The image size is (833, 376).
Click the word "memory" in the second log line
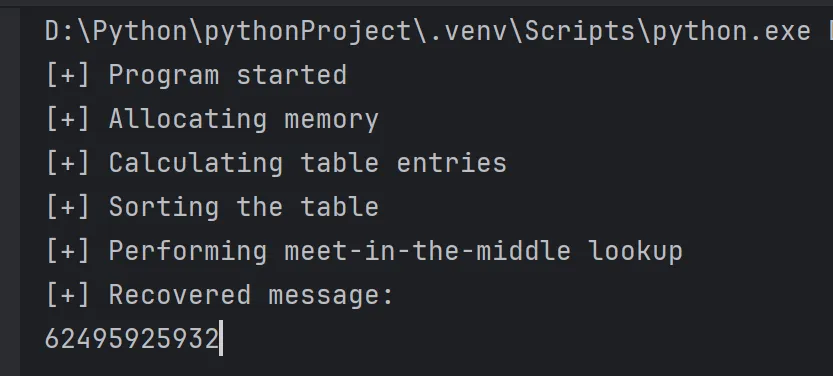click(332, 119)
